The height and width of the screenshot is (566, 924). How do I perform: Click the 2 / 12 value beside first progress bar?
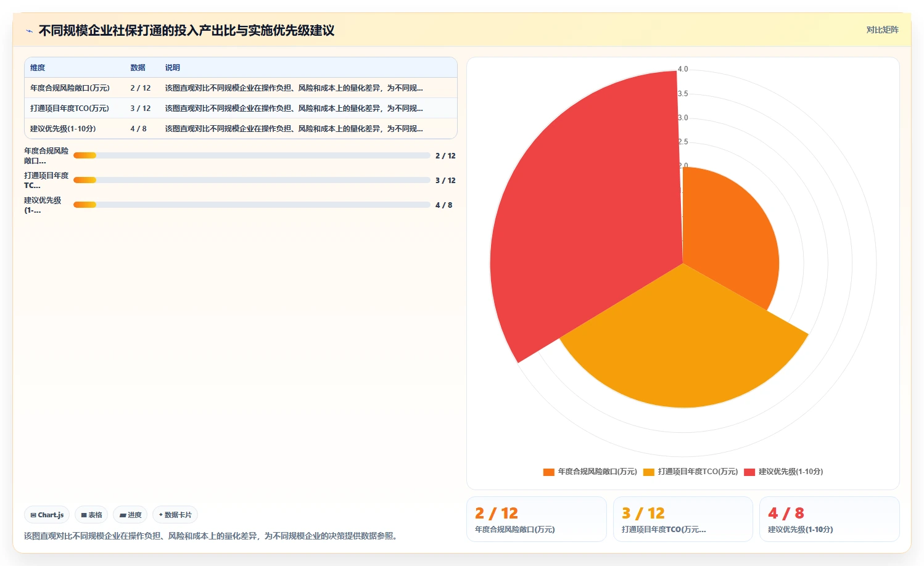[x=445, y=156]
